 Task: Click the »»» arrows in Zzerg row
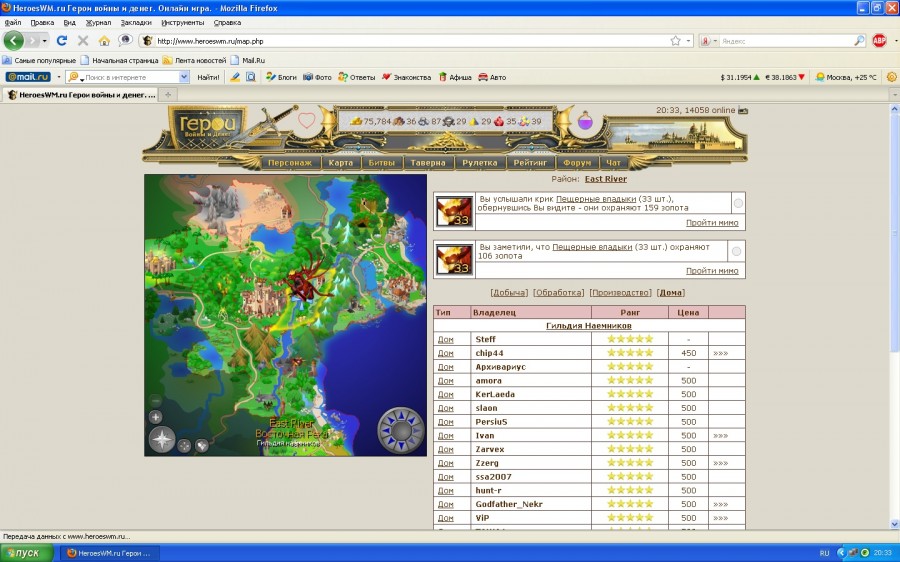point(720,463)
